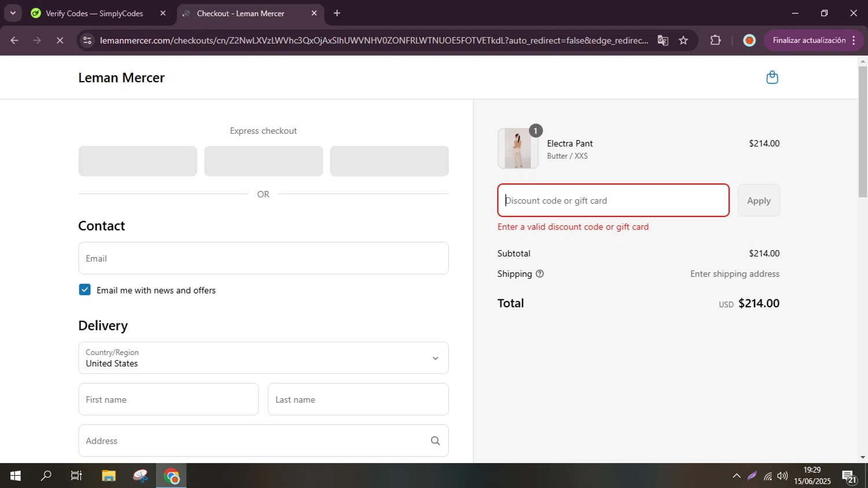
Task: Click the Chrome taskbar icon
Action: coord(171,476)
